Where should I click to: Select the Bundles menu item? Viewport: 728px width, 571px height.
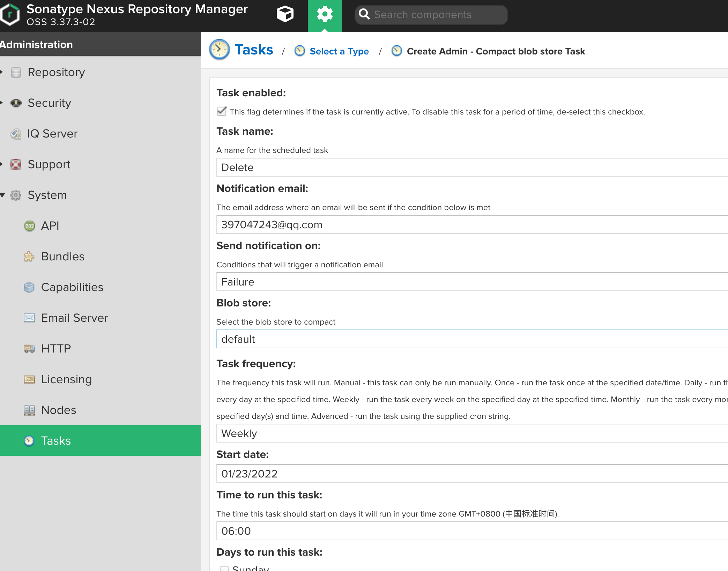(62, 257)
